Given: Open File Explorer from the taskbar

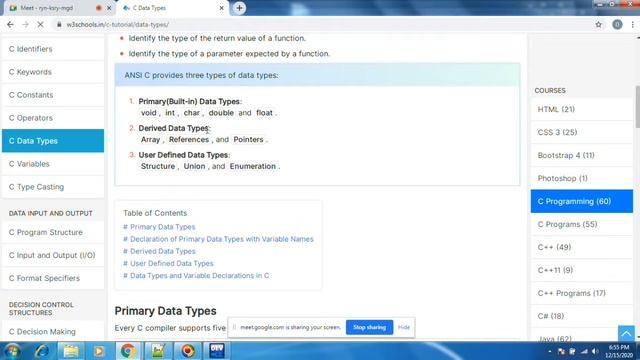Looking at the screenshot, I should tap(71, 351).
